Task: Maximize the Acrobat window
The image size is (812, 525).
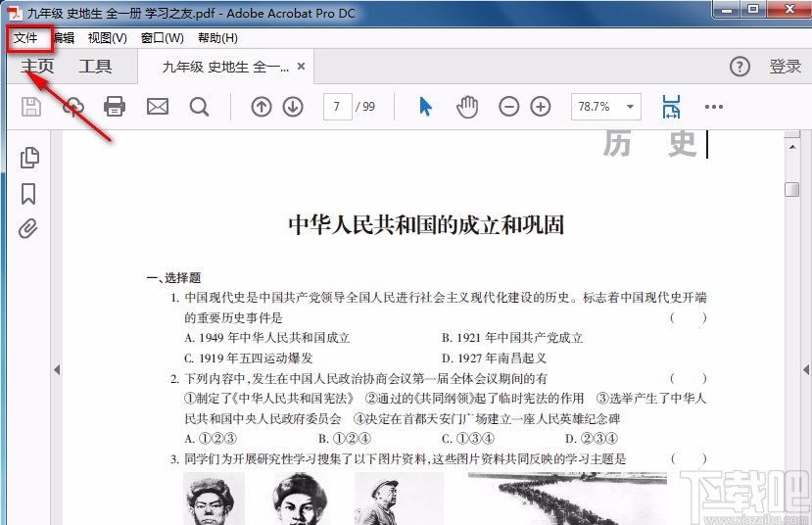Action: coord(753,10)
